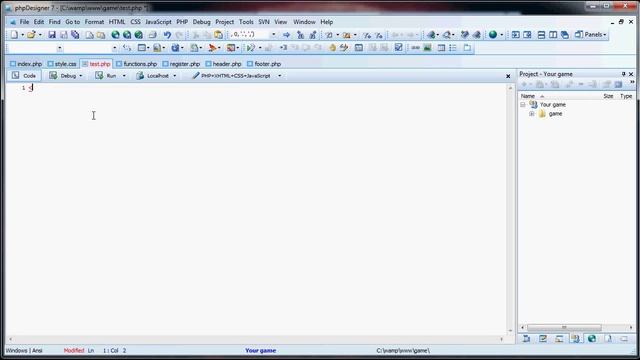
Task: Open the PHP+XHTML+CSS+JavaScript syntax dropdown
Action: [x=279, y=76]
